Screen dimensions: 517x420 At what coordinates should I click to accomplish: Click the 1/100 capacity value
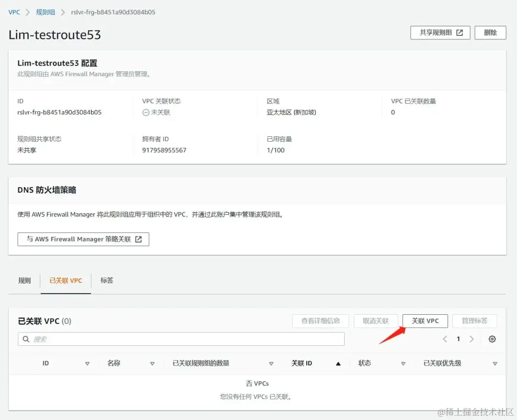point(276,150)
